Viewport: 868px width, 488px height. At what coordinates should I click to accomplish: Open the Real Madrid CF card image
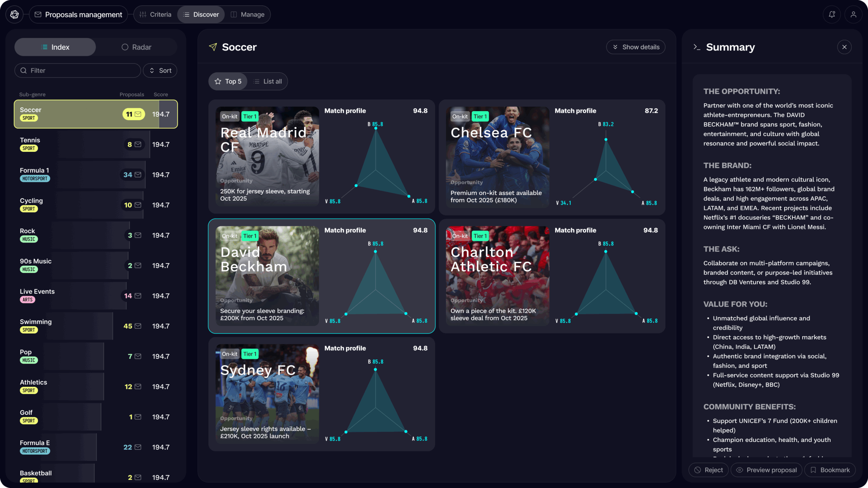267,157
